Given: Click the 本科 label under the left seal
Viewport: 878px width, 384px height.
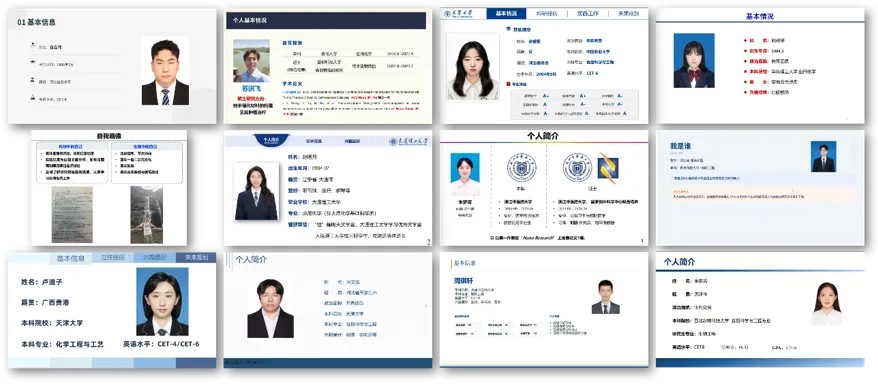Looking at the screenshot, I should pyautogui.click(x=521, y=190).
